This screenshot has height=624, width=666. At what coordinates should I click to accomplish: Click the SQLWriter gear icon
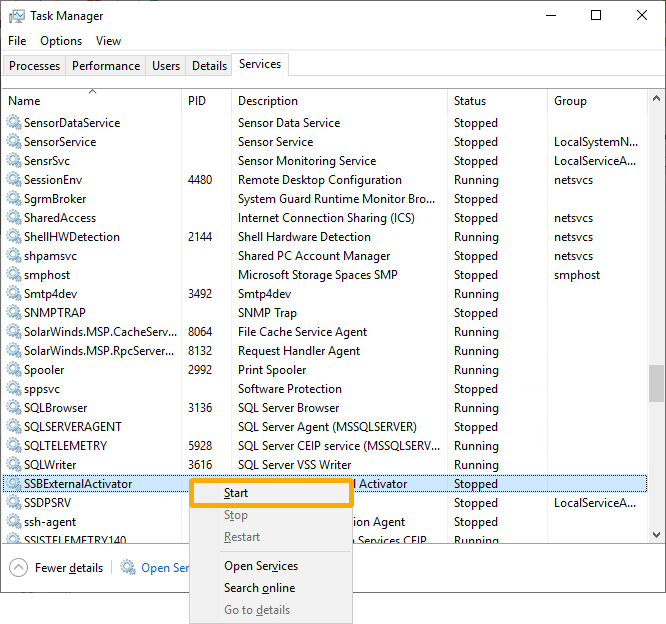tap(14, 464)
